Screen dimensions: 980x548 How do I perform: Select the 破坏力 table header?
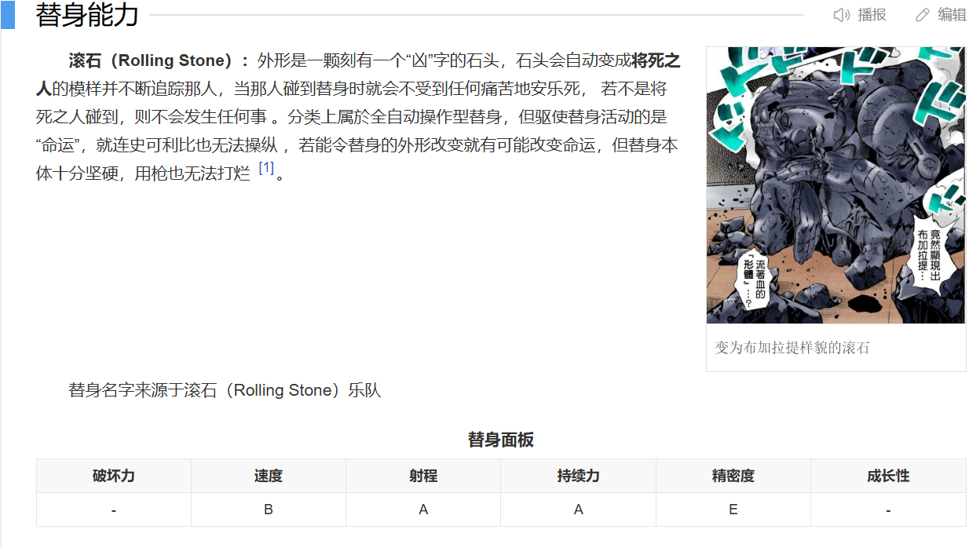(x=114, y=476)
